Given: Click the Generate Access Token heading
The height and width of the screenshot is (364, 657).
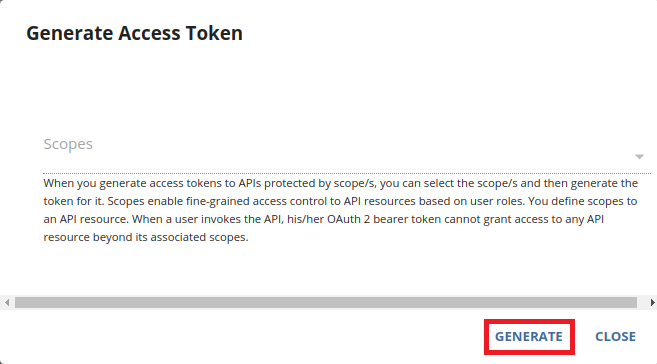Looking at the screenshot, I should [135, 34].
